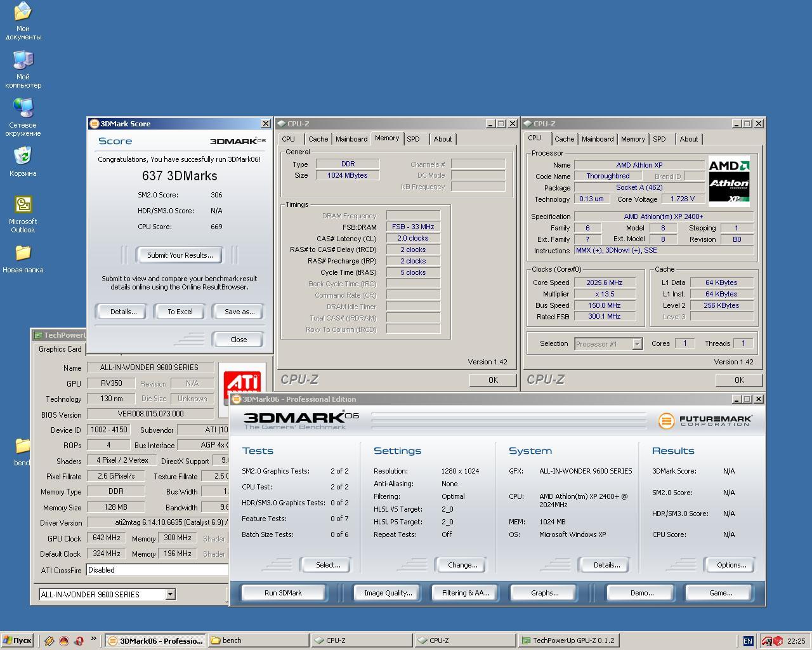Switch to first CPU-Z taskbar button
812x650 pixels.
(x=362, y=641)
